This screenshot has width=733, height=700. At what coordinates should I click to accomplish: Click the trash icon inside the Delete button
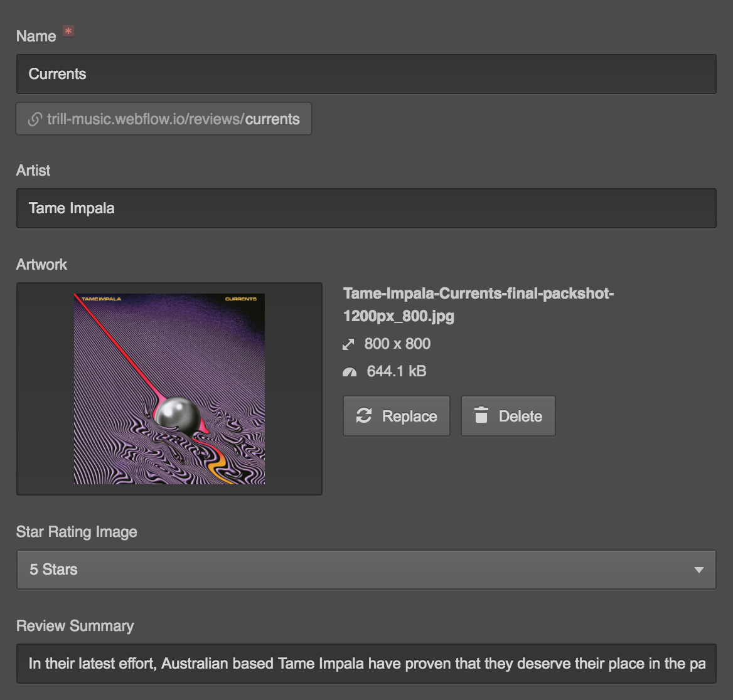(x=481, y=416)
